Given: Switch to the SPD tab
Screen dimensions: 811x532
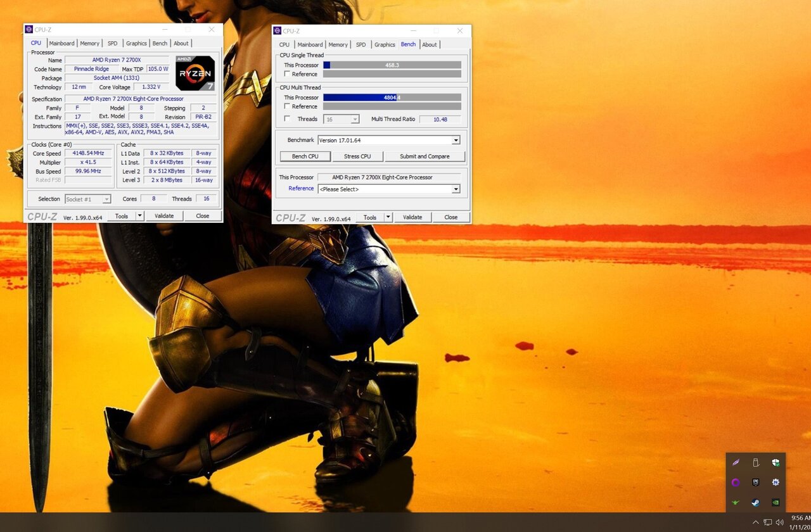Looking at the screenshot, I should [x=112, y=43].
